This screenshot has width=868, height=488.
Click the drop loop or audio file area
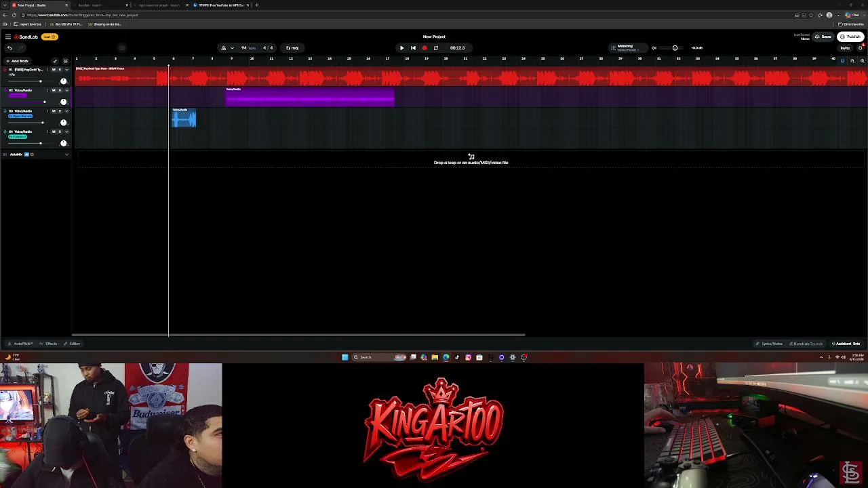click(x=471, y=160)
